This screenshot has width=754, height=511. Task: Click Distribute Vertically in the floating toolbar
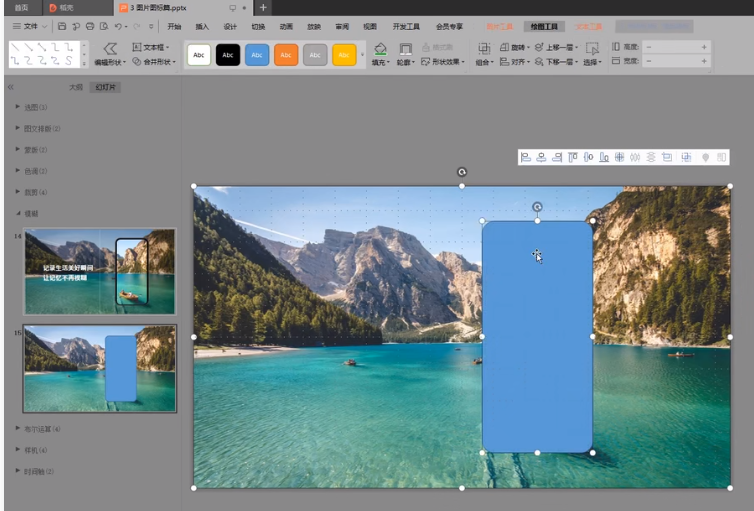click(651, 157)
